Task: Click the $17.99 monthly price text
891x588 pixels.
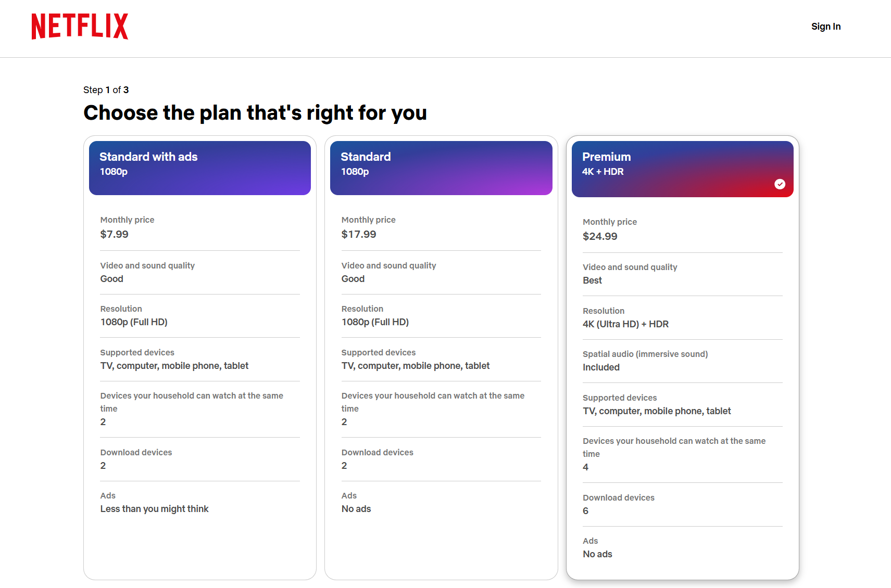Action: click(359, 234)
